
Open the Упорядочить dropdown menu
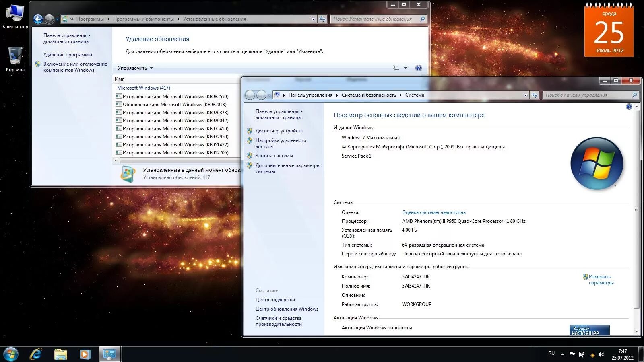(135, 68)
